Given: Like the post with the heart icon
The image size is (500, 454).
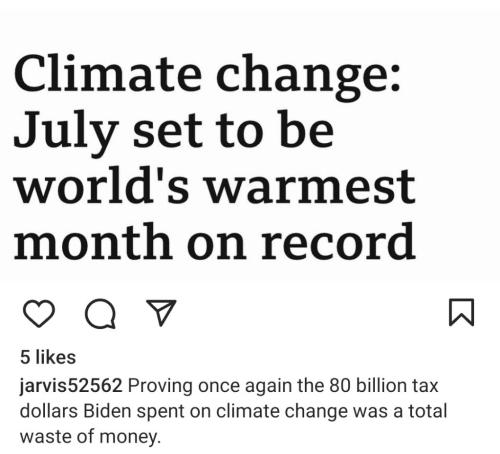Looking at the screenshot, I should (39, 313).
